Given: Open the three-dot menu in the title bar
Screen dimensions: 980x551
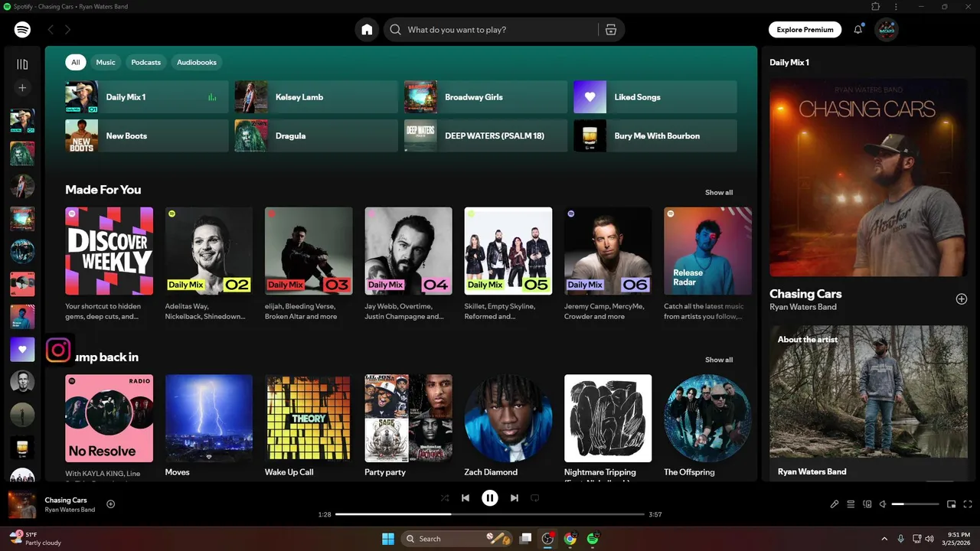Looking at the screenshot, I should (896, 7).
